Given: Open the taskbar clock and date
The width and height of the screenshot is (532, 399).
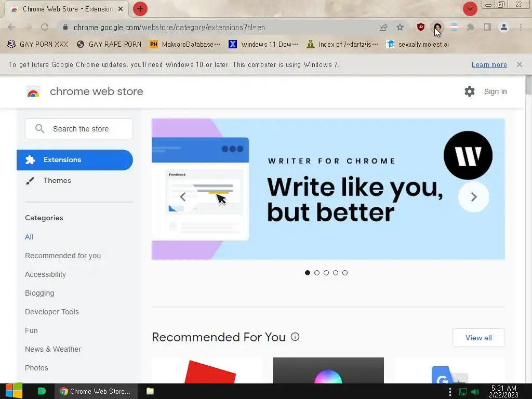Looking at the screenshot, I should pyautogui.click(x=504, y=392).
